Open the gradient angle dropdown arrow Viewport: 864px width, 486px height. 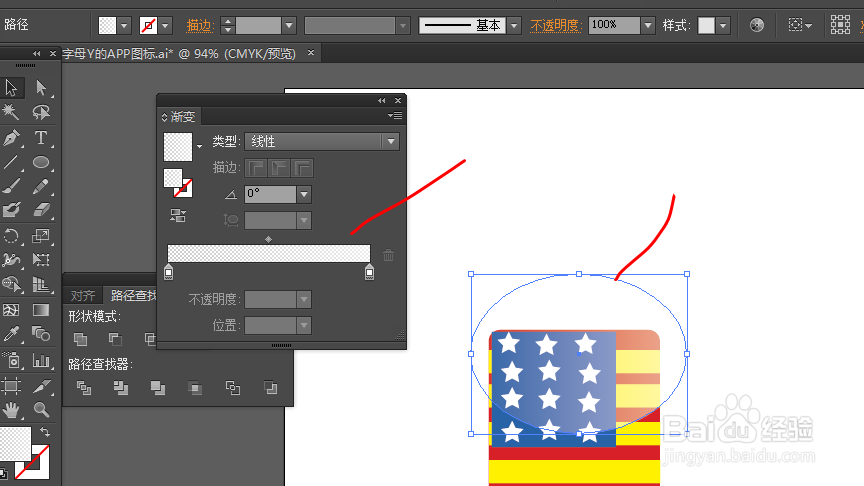(x=304, y=194)
